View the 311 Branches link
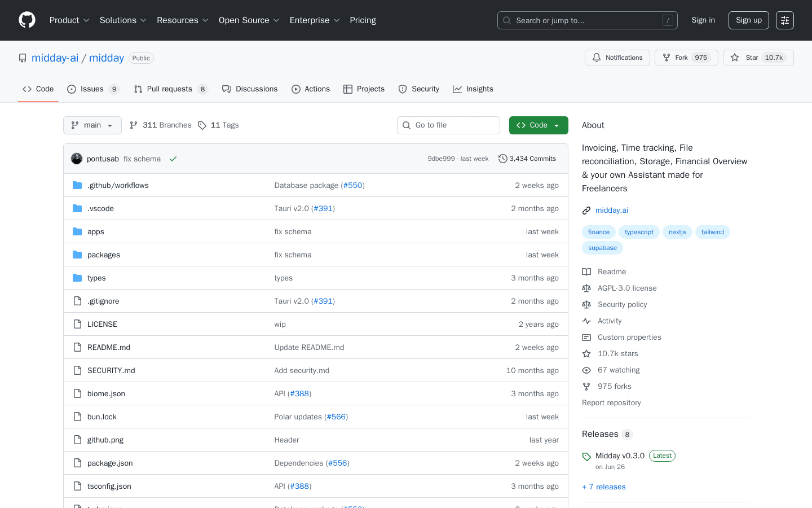 (161, 125)
